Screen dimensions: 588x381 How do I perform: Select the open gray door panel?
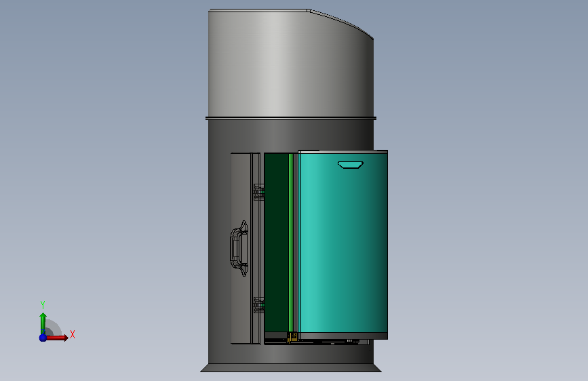[x=246, y=248]
